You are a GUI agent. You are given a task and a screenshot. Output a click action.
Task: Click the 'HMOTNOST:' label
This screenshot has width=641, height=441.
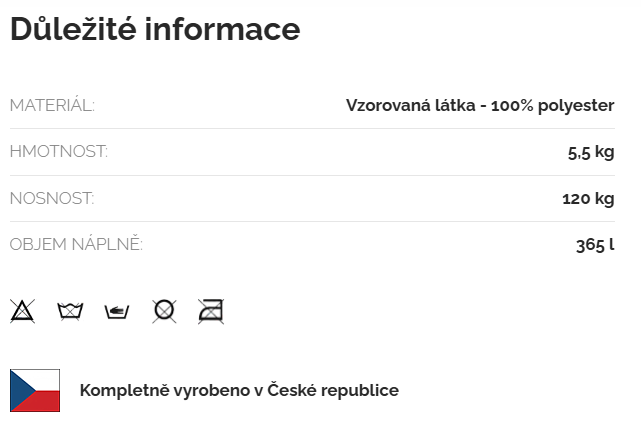point(58,152)
